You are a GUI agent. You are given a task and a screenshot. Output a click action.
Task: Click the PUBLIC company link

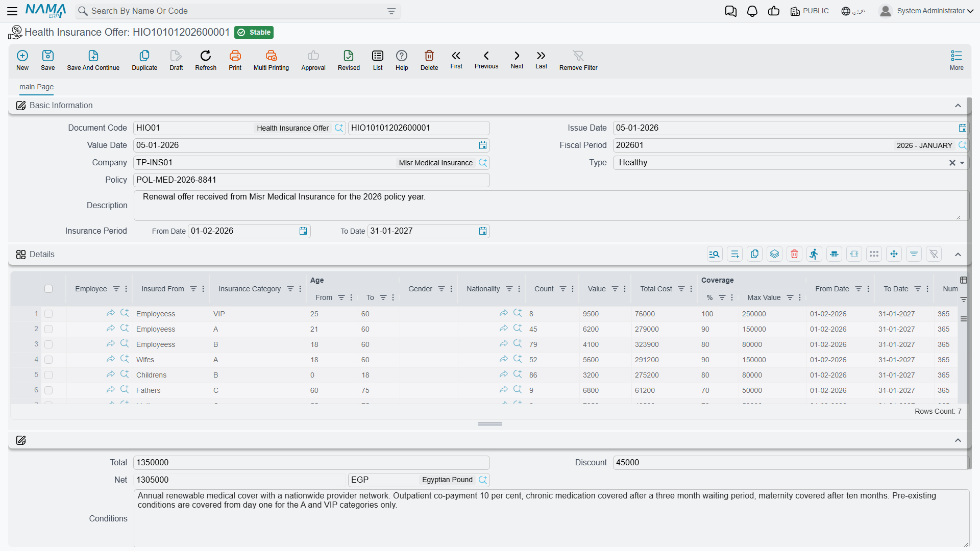[810, 11]
